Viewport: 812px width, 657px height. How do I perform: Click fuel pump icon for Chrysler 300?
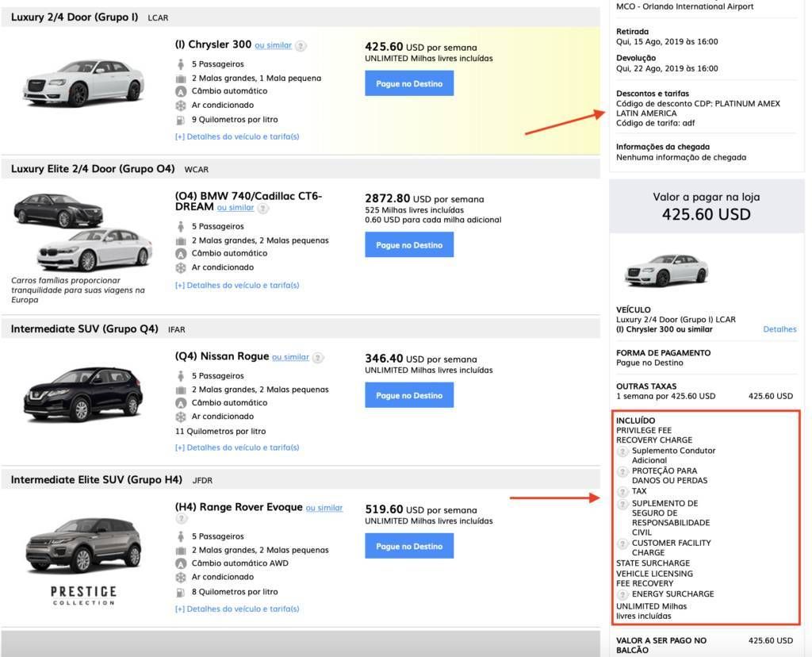181,120
